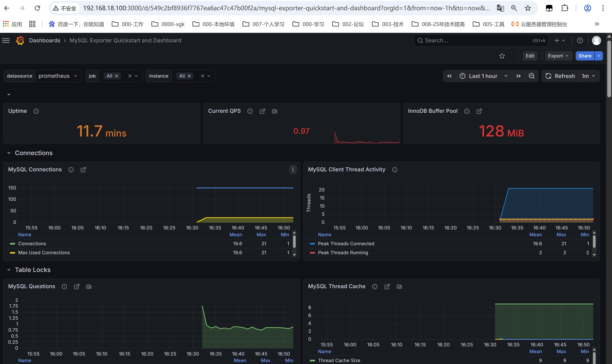
Task: Open external link icon on InnoDB Buffer Pool
Action: click(x=479, y=111)
